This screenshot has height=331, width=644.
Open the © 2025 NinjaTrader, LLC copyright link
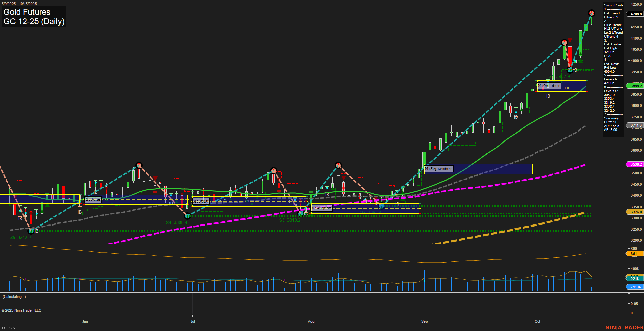coord(22,310)
